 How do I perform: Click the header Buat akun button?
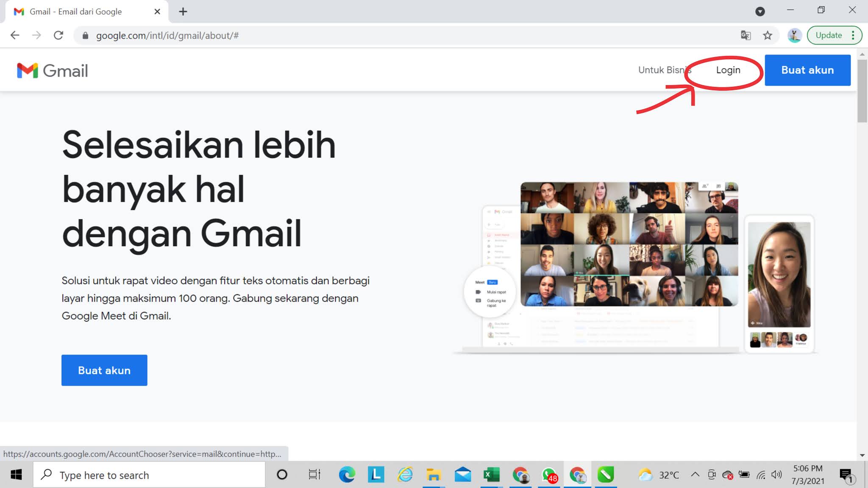(807, 70)
